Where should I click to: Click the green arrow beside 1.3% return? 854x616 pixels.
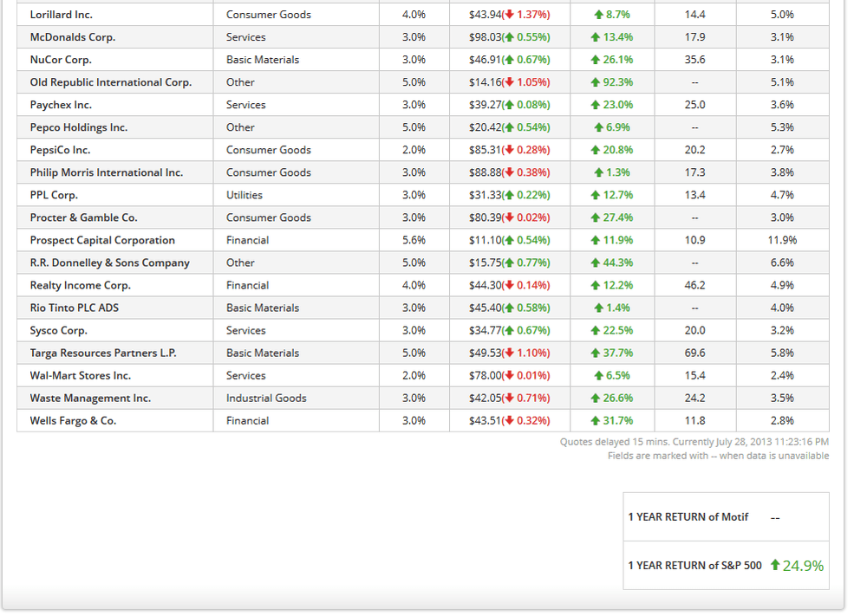tap(598, 173)
